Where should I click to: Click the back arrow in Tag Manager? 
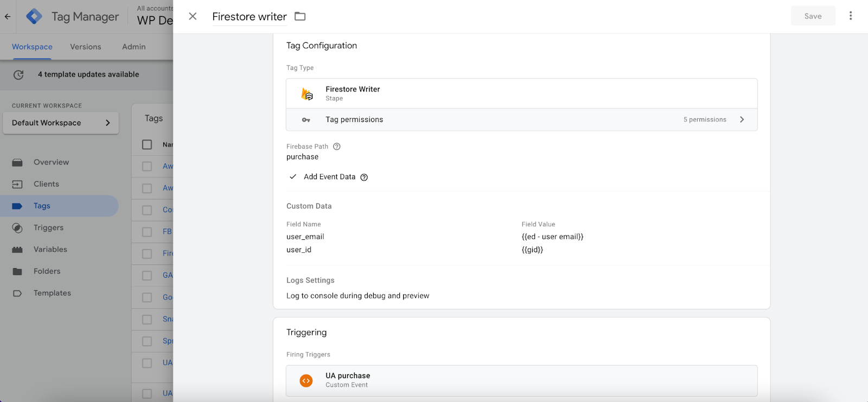pyautogui.click(x=8, y=16)
